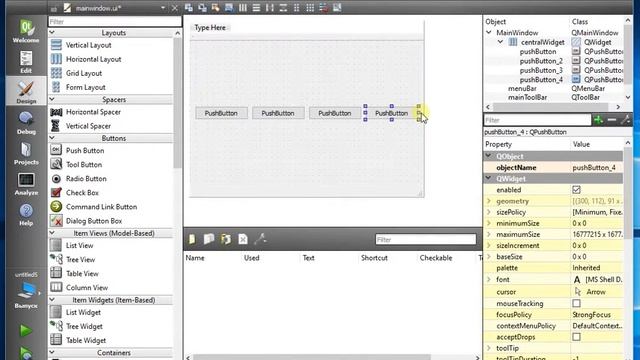Open the Action Editor configure wrench

click(x=260, y=239)
